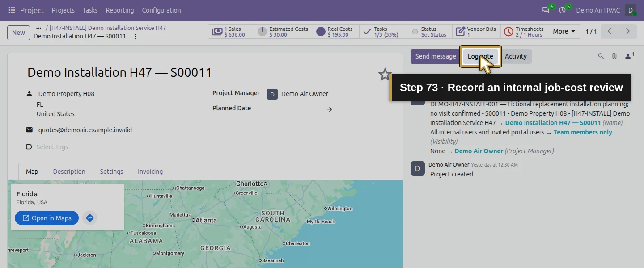Screen dimensions: 644x268
Task: Click the Project created message
Action: [x=452, y=174]
